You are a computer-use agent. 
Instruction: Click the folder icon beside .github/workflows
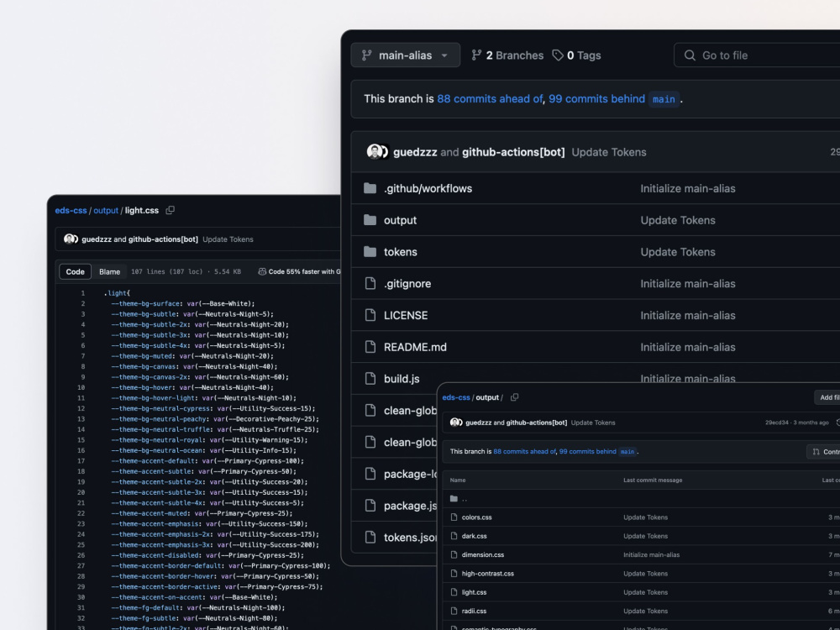click(370, 188)
